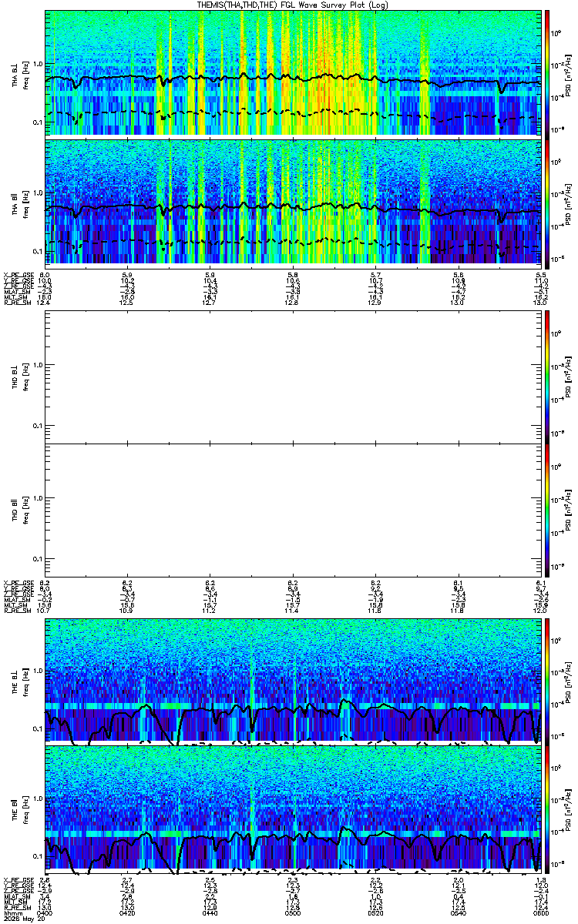Click the empty THD Bll plot panel
This screenshot has height=924, width=578.
point(293,510)
